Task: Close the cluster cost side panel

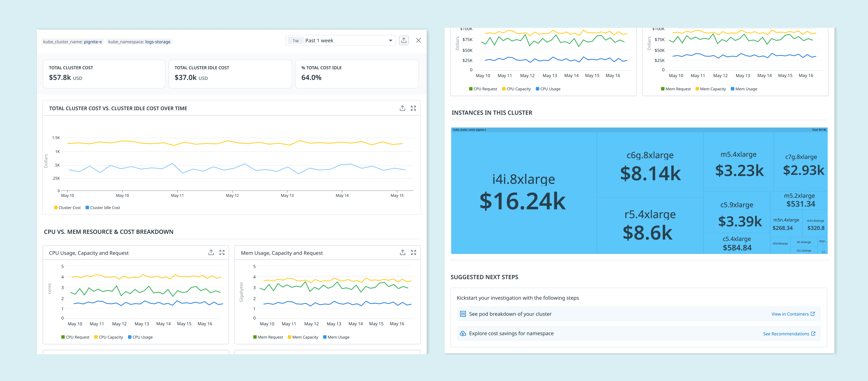Action: [x=418, y=40]
